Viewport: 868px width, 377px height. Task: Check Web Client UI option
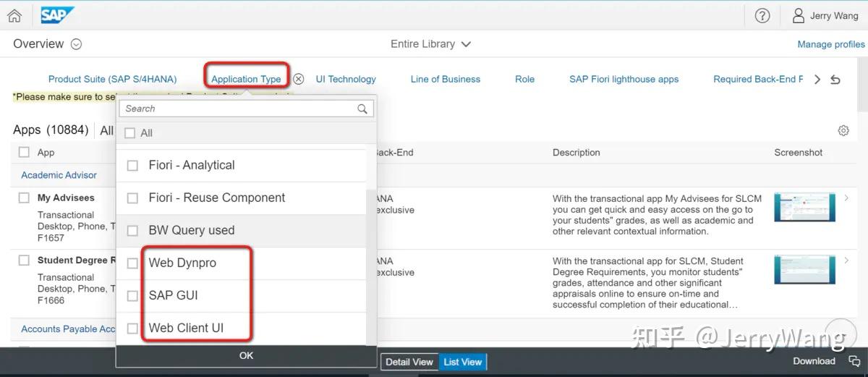tap(132, 329)
